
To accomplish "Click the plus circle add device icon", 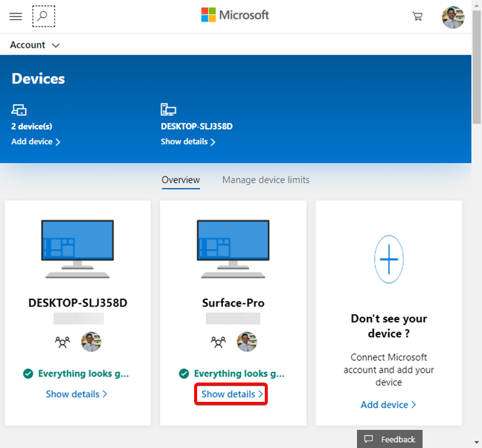I will click(x=389, y=259).
